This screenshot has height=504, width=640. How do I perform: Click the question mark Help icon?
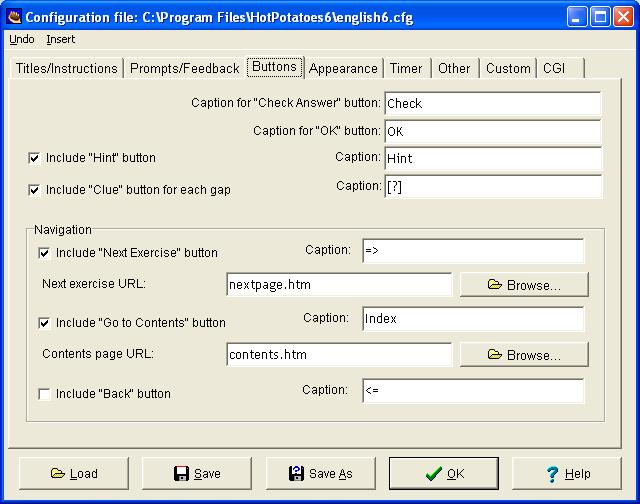click(x=552, y=474)
